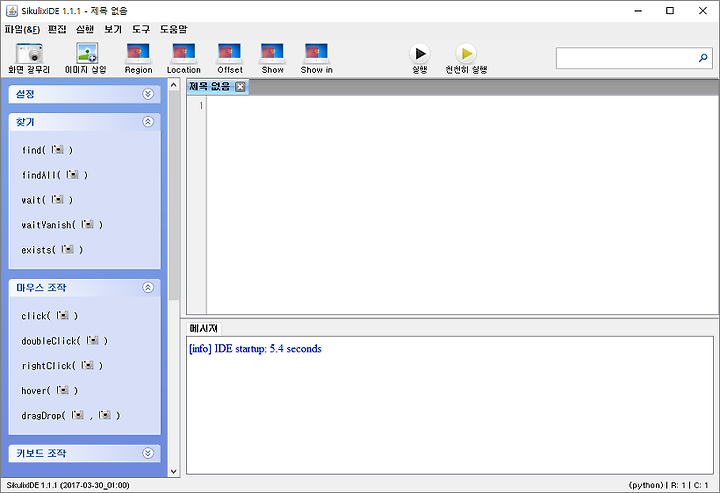The image size is (720, 493).
Task: Collapse the 찾기 panel chevron
Action: click(x=148, y=122)
